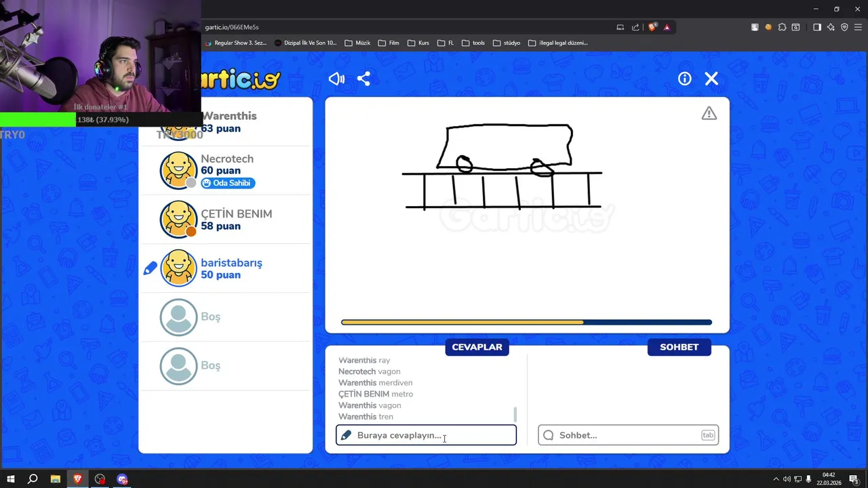Viewport: 868px width, 488px height.
Task: Open the Windows Start menu
Action: coord(10,479)
